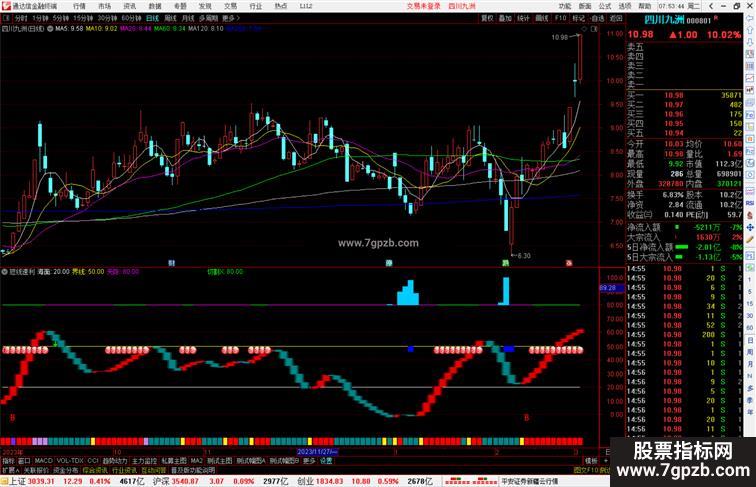Click the RSI icon in right sidebar

(750, 203)
